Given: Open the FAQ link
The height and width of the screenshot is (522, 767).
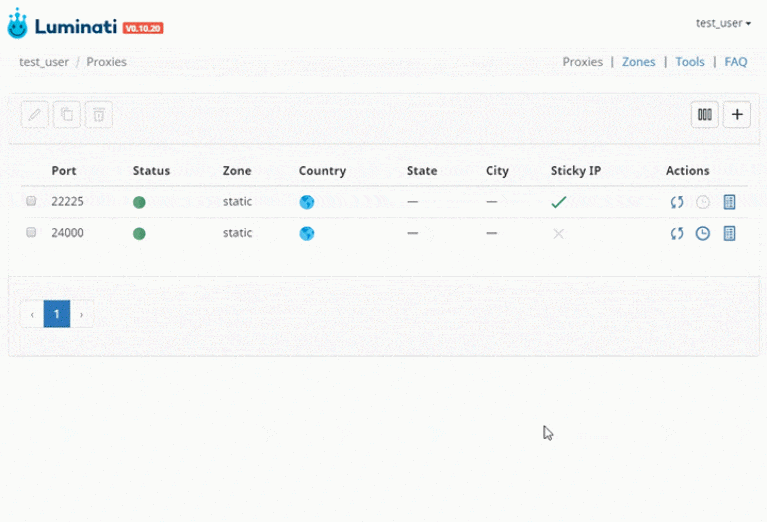Looking at the screenshot, I should 736,62.
